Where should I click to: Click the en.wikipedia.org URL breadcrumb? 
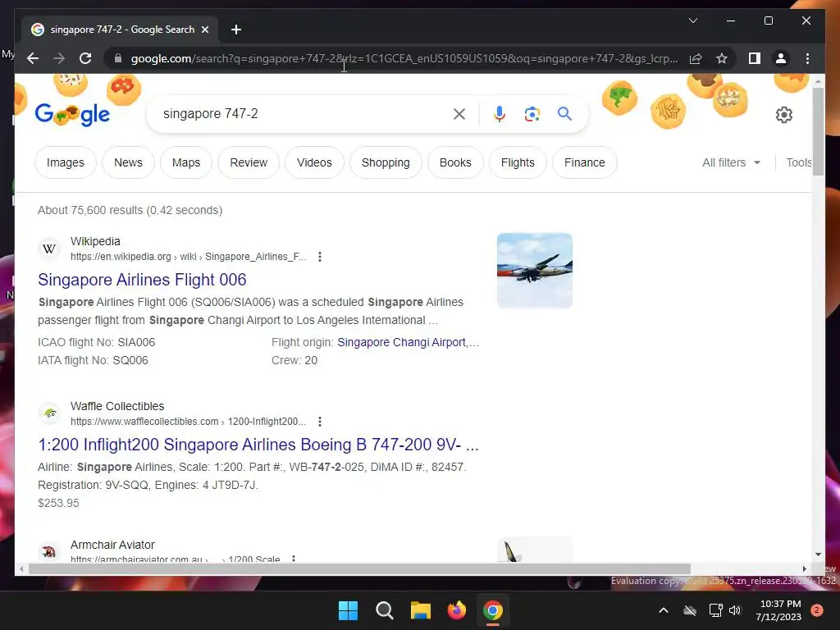188,257
